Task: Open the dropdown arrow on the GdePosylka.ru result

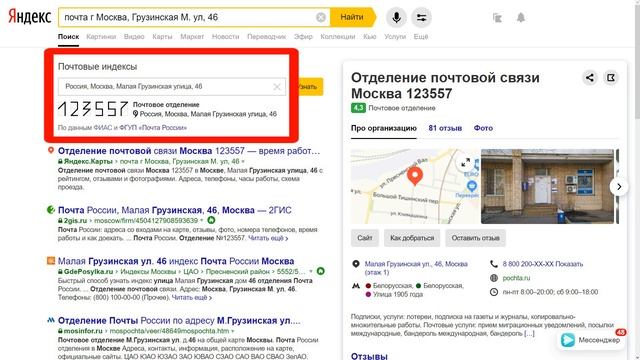Action: pos(311,271)
